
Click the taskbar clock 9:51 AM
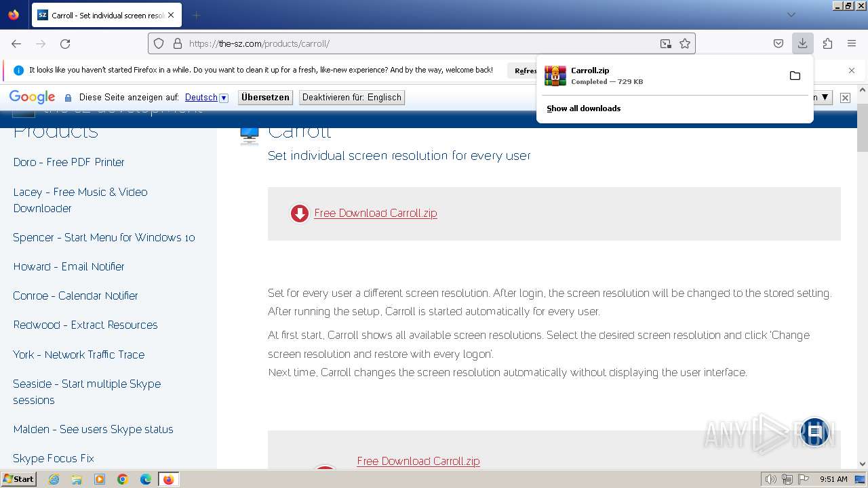click(x=833, y=479)
